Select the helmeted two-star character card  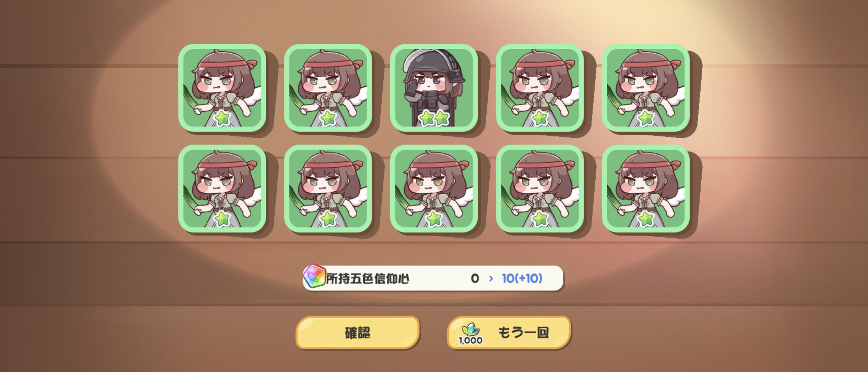[434, 88]
